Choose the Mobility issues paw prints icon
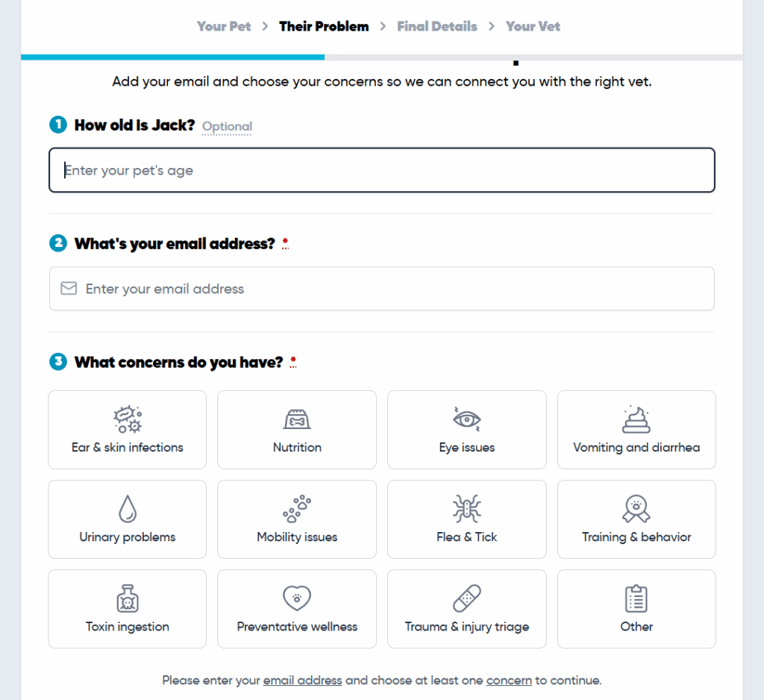The width and height of the screenshot is (764, 700). coord(297,509)
